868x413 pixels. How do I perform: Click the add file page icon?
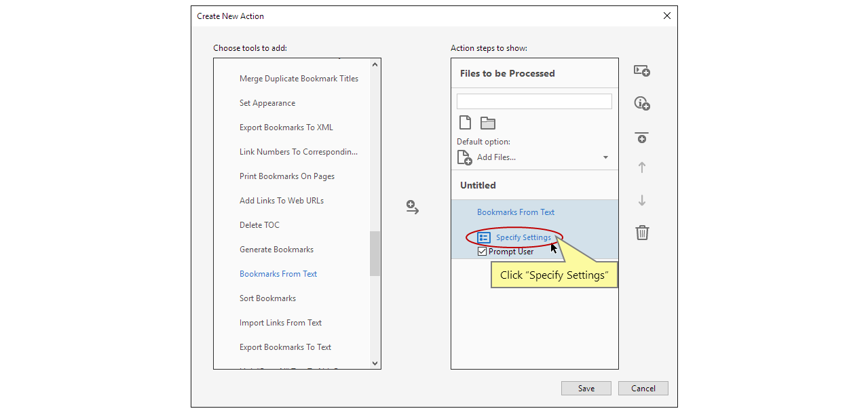coord(465,123)
